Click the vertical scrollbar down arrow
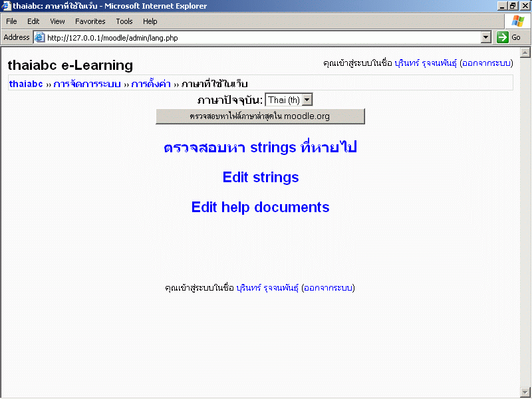The image size is (532, 399). pyautogui.click(x=525, y=392)
